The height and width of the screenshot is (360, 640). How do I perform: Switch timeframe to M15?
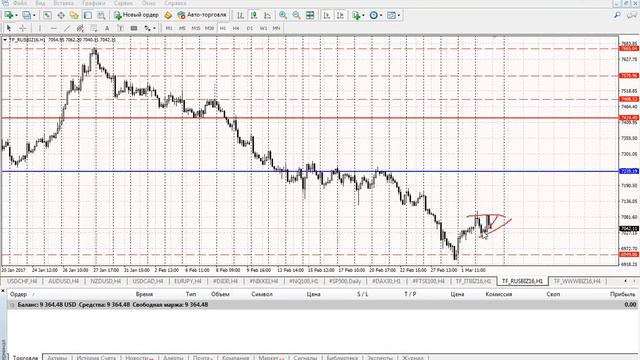[x=196, y=28]
